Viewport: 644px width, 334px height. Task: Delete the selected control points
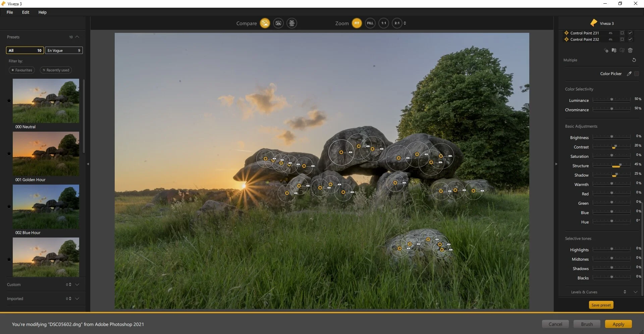631,50
